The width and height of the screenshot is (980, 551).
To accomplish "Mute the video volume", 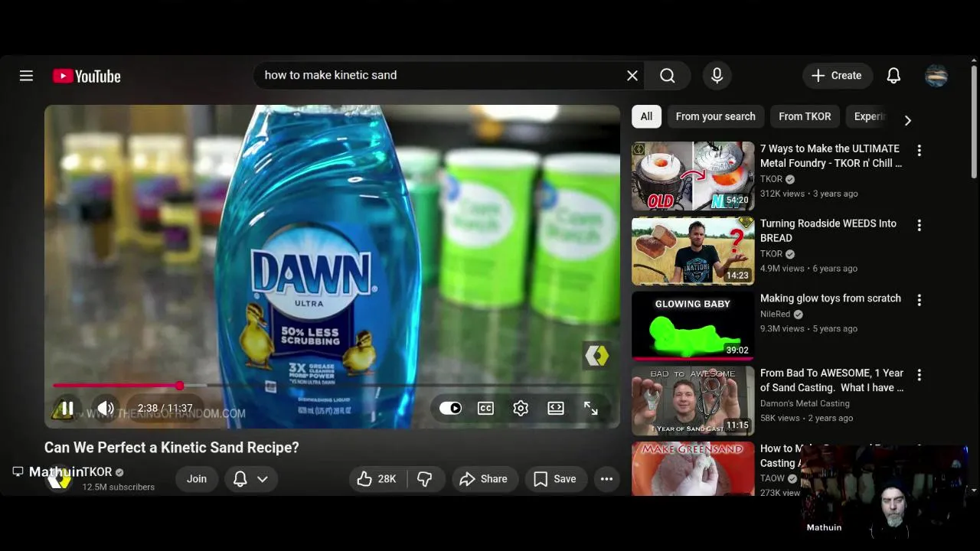I will (106, 409).
